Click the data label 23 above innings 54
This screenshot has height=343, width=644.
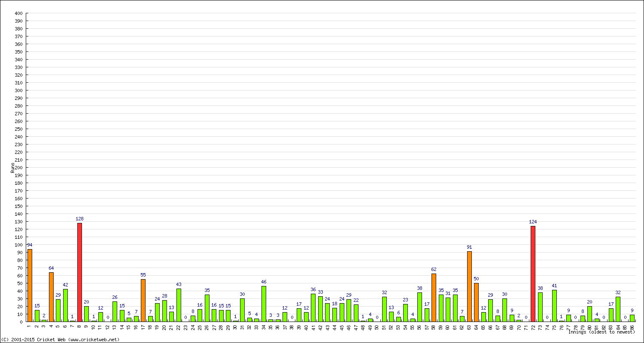405,300
